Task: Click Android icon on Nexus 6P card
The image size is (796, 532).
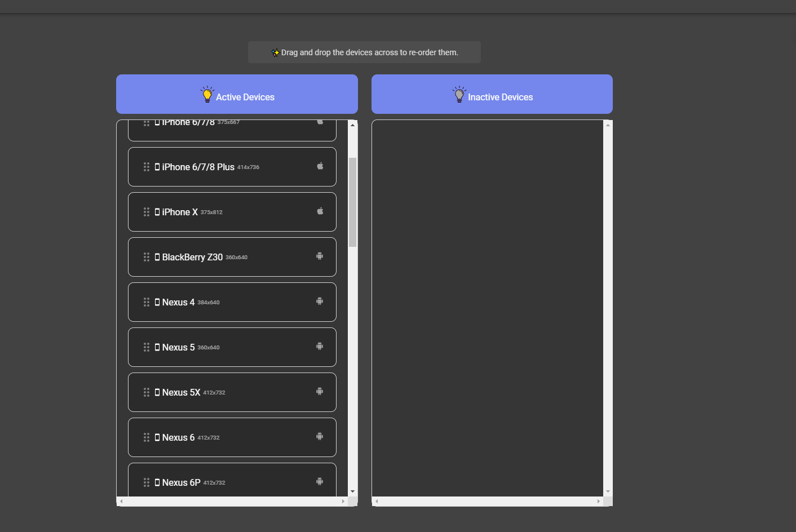Action: pos(320,481)
